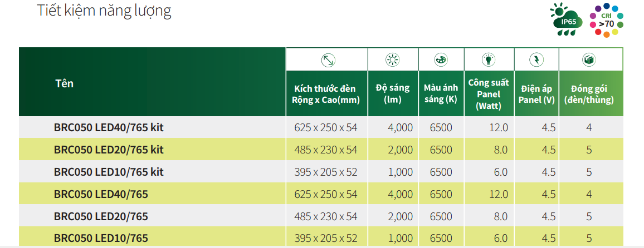Click the light bulb icon above Công suất Panel
The width and height of the screenshot is (644, 248).
(489, 60)
